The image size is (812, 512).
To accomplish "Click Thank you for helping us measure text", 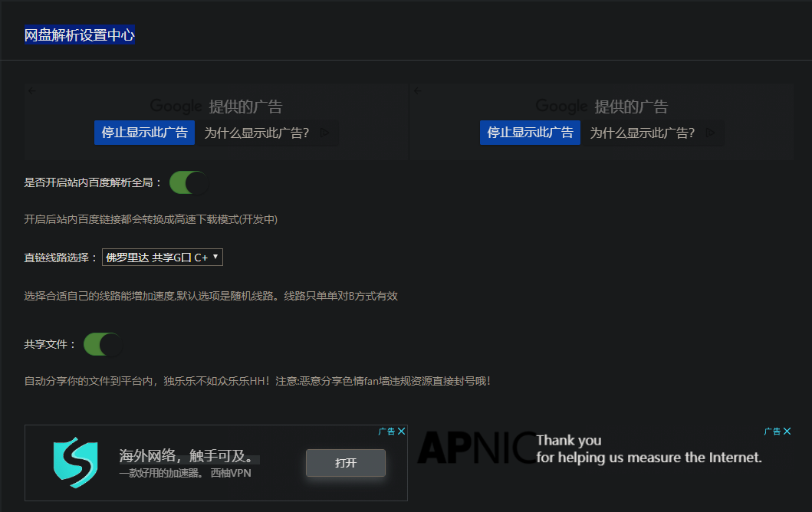I will click(x=649, y=449).
